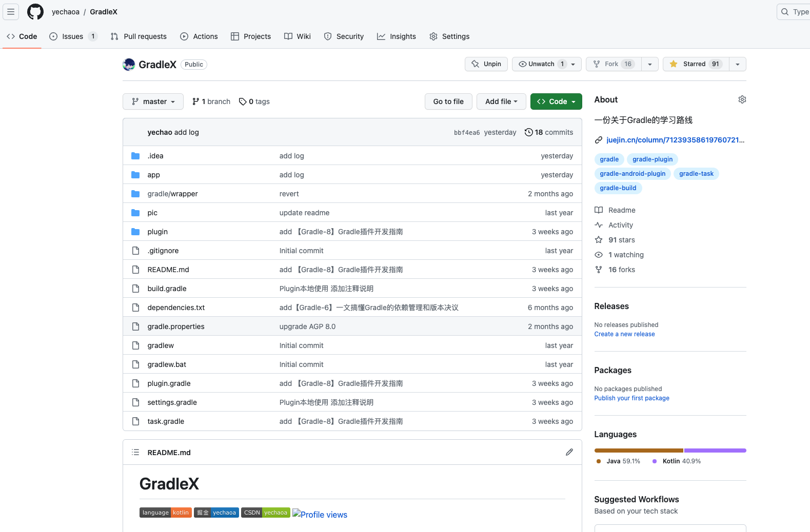810x532 pixels.
Task: Open the Security tab
Action: [344, 36]
